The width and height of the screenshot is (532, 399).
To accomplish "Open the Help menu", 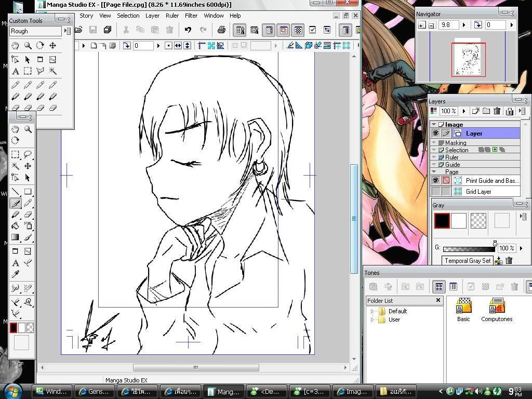I will 235,16.
